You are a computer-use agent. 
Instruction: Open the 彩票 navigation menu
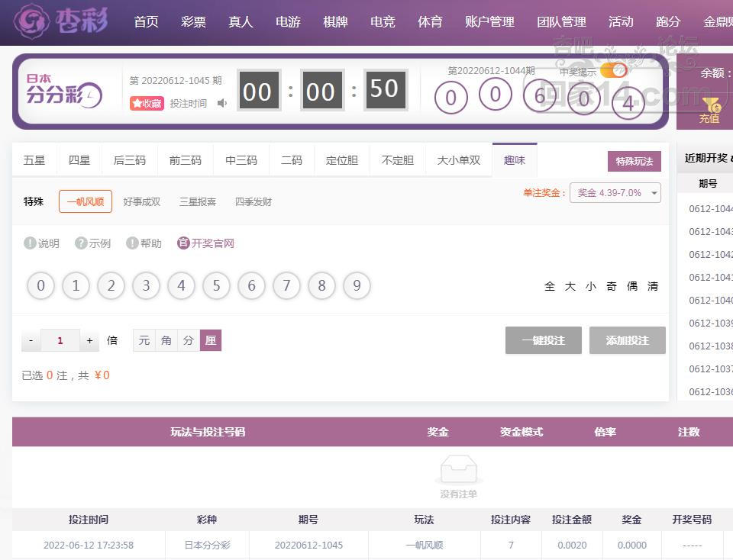click(x=193, y=21)
